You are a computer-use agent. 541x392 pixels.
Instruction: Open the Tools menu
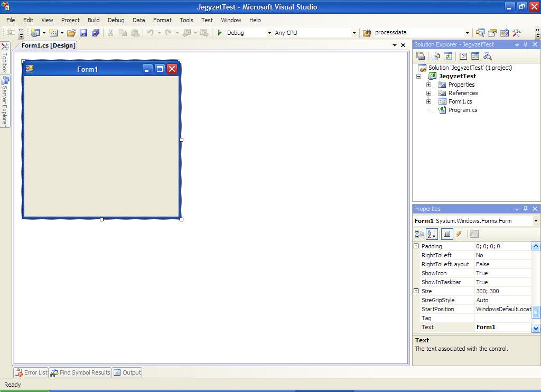[x=186, y=20]
